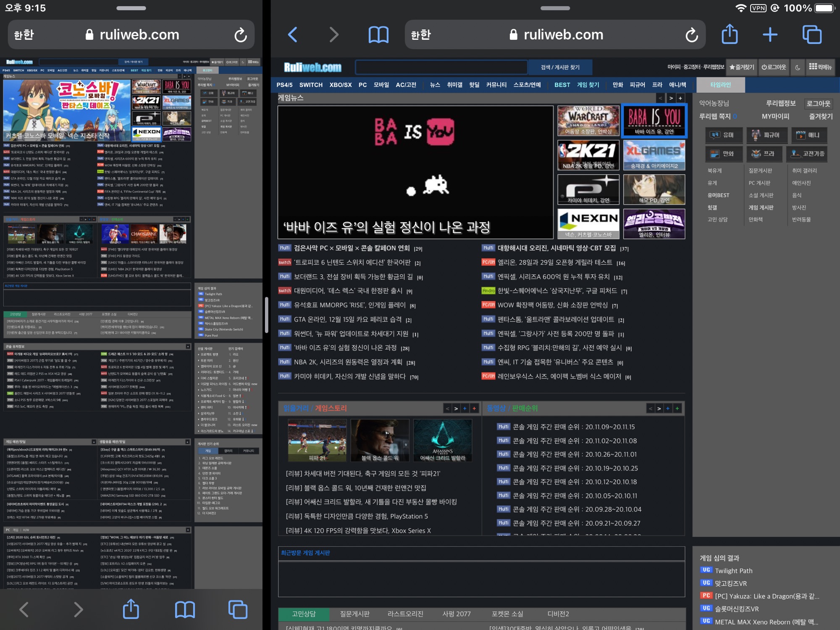Tap Safari share icon in right pane
840x630 pixels.
[x=730, y=34]
